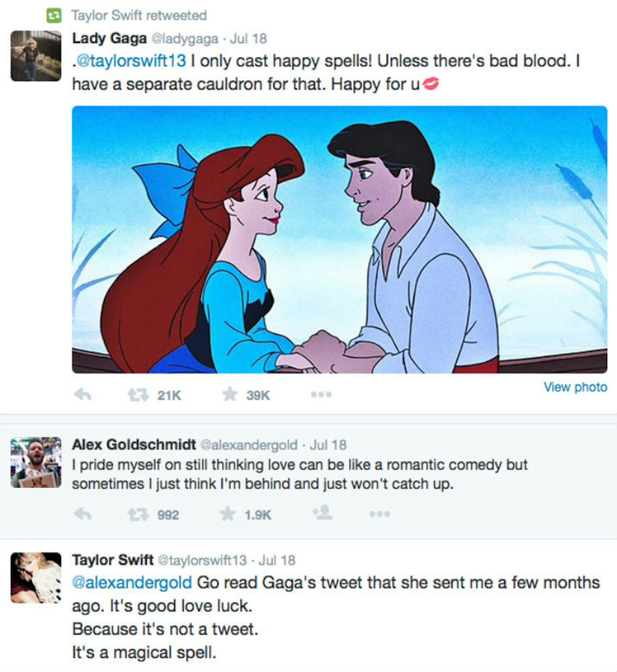
Task: Reply to Alex Goldschmidt's tweet
Action: click(x=83, y=514)
